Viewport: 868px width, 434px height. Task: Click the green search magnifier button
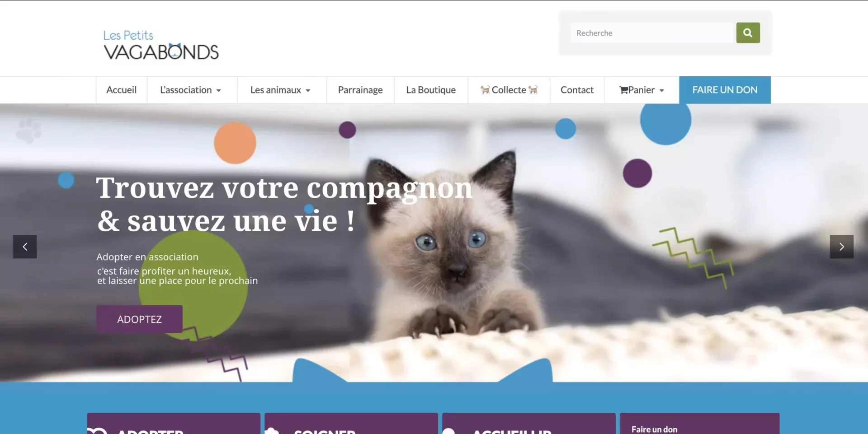coord(748,33)
